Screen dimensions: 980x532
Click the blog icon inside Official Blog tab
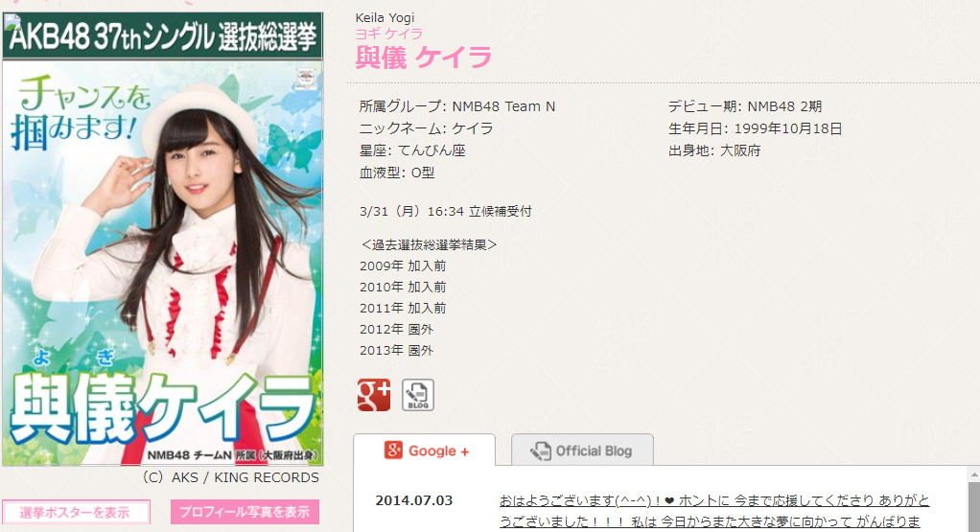[541, 451]
